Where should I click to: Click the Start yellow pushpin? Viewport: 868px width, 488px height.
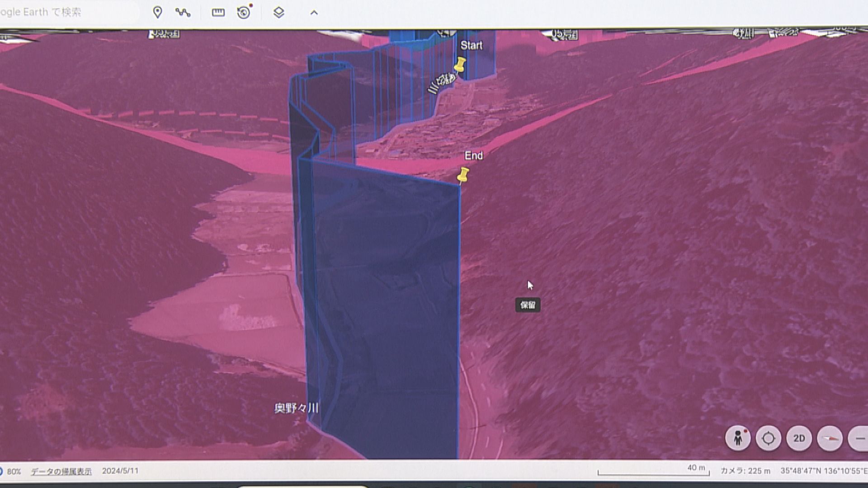click(460, 65)
